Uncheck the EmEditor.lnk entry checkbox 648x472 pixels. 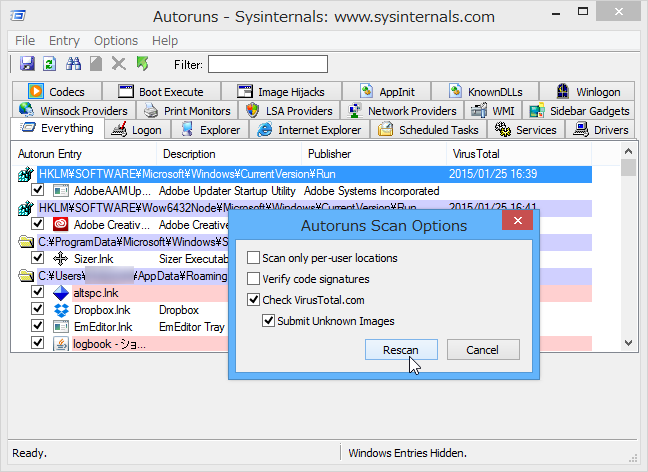point(38,326)
